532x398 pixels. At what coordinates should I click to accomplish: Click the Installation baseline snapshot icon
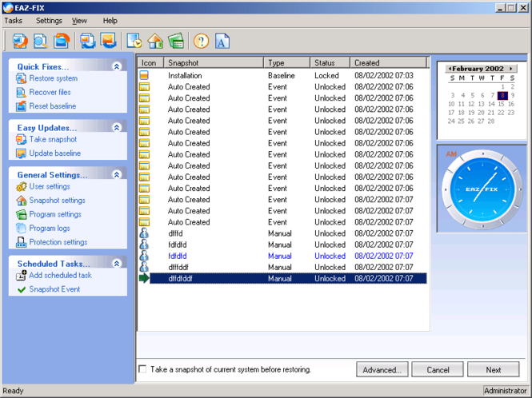144,75
